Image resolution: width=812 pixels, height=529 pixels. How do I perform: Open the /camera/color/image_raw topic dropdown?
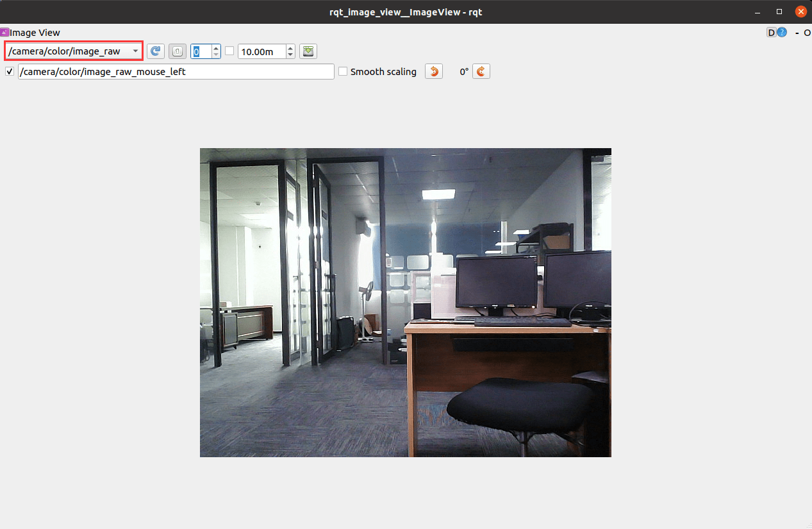point(74,51)
